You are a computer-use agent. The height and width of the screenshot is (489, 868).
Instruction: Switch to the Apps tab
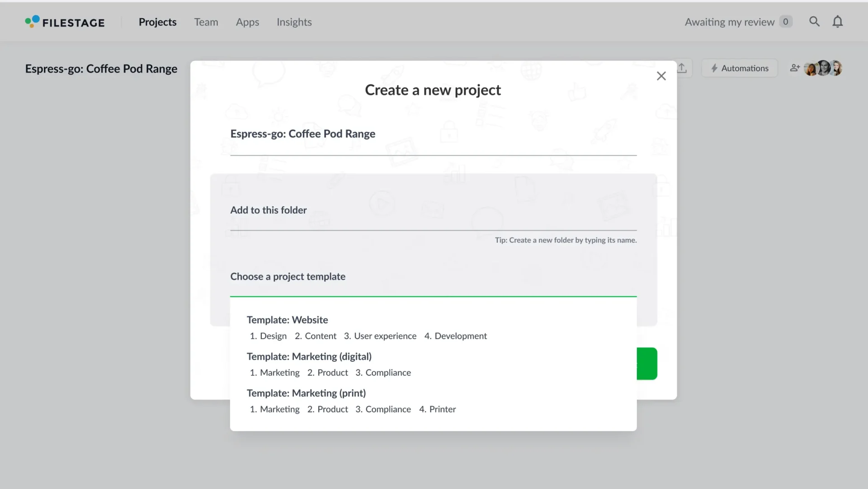point(247,22)
